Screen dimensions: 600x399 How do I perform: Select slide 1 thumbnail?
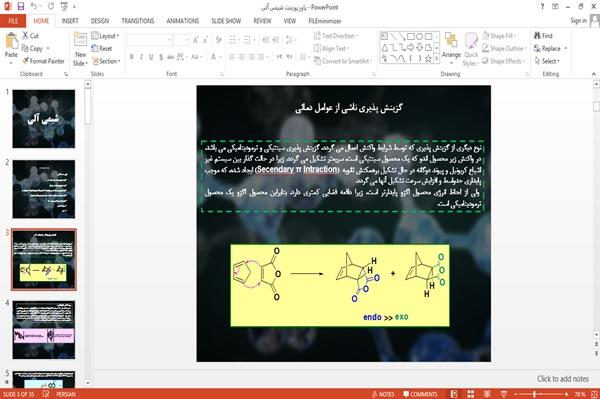(44, 119)
